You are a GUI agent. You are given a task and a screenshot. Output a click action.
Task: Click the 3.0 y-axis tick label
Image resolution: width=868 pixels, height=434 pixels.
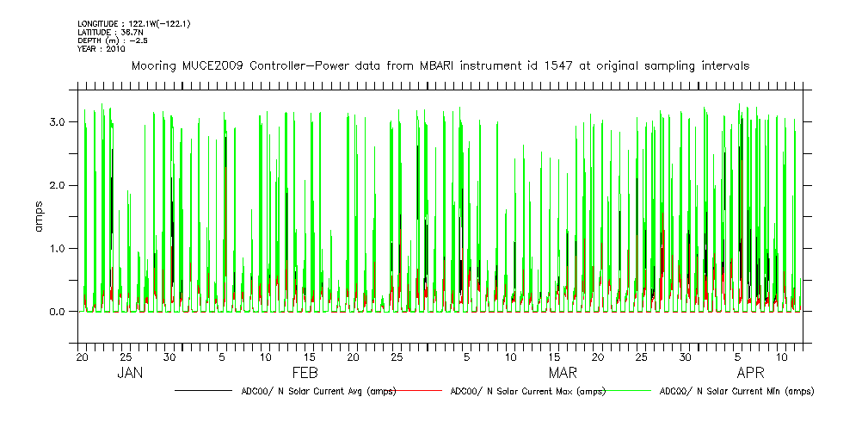58,122
